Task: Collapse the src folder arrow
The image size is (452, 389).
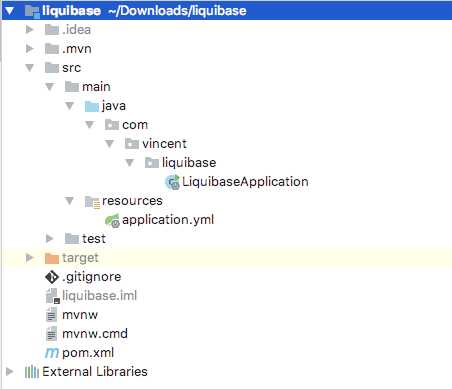Action: coord(30,68)
